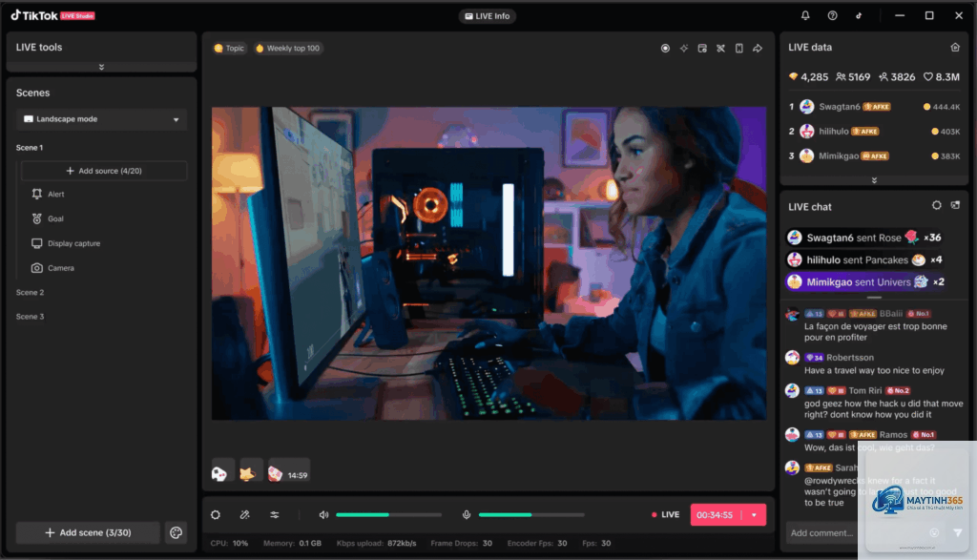Viewport: 977px width, 560px height.
Task: Open dropdown arrow next to live timer
Action: click(x=754, y=515)
